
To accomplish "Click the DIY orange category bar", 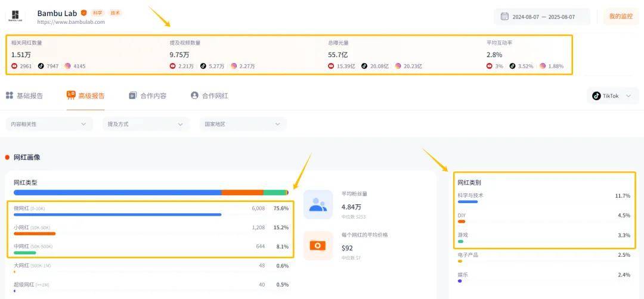I will pyautogui.click(x=462, y=222).
